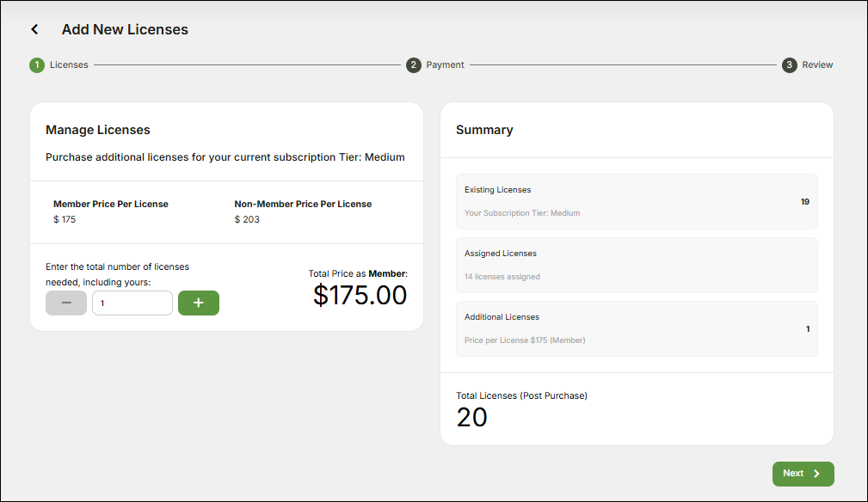This screenshot has height=502, width=868.
Task: Click the chevron arrow inside the Next button
Action: coord(816,474)
